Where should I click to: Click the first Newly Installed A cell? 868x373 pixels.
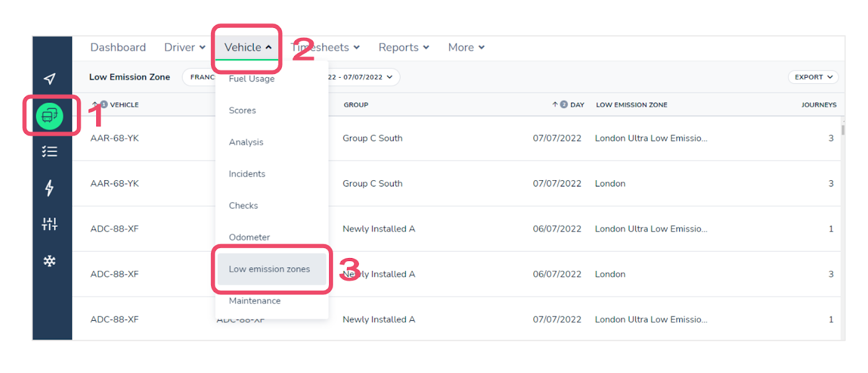[x=379, y=229]
